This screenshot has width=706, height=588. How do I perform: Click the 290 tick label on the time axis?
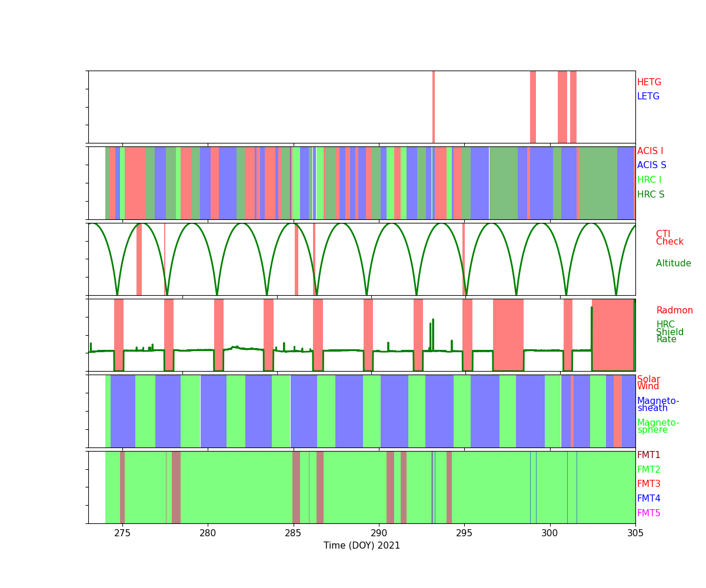[x=379, y=533]
